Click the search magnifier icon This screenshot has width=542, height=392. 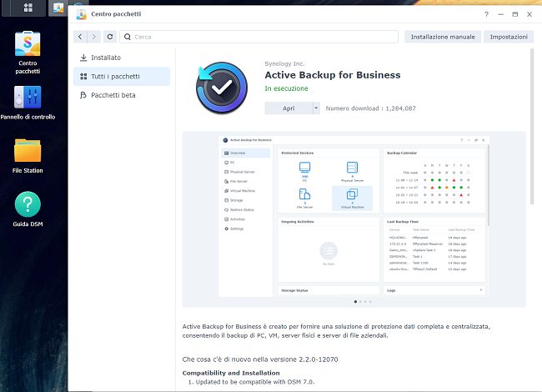[x=128, y=37]
